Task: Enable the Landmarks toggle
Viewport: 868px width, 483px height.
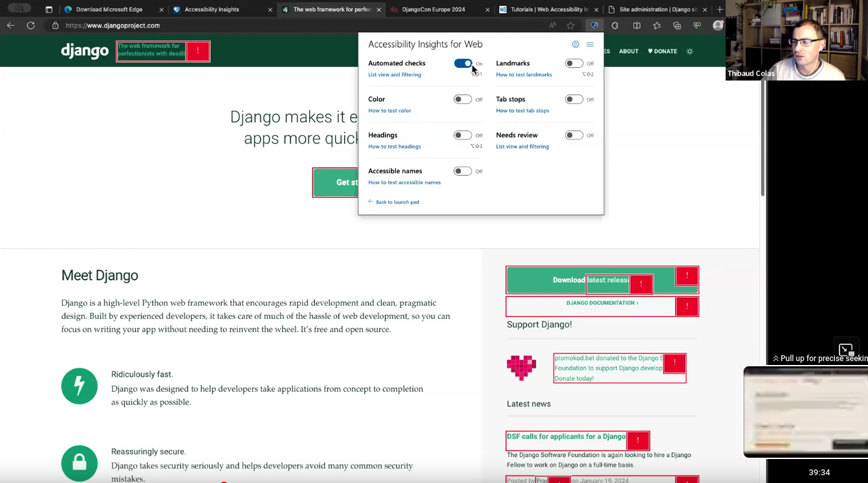Action: pyautogui.click(x=574, y=63)
